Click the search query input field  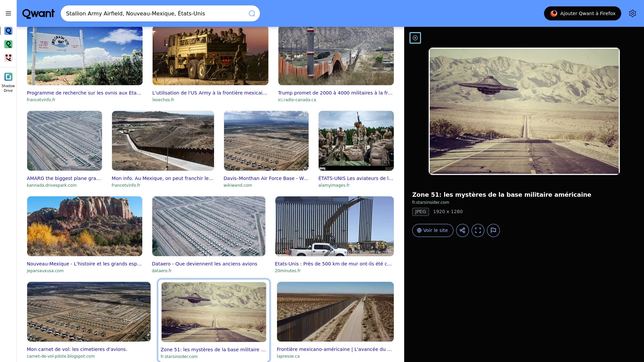pos(154,13)
